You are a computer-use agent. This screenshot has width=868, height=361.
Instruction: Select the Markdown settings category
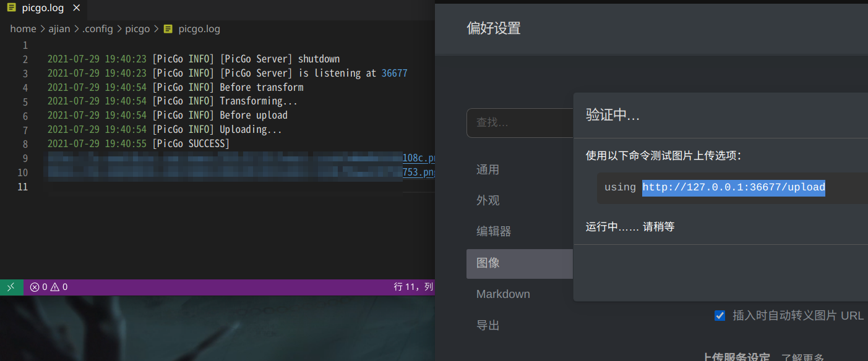[503, 294]
